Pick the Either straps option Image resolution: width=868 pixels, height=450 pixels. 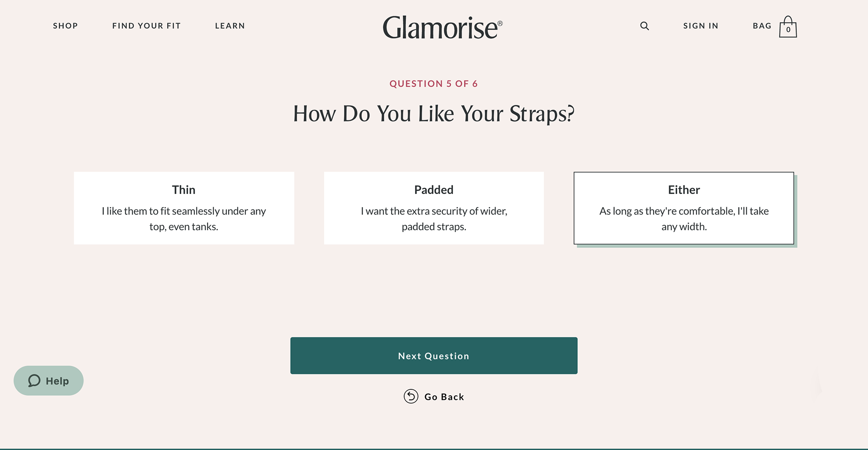click(x=684, y=208)
